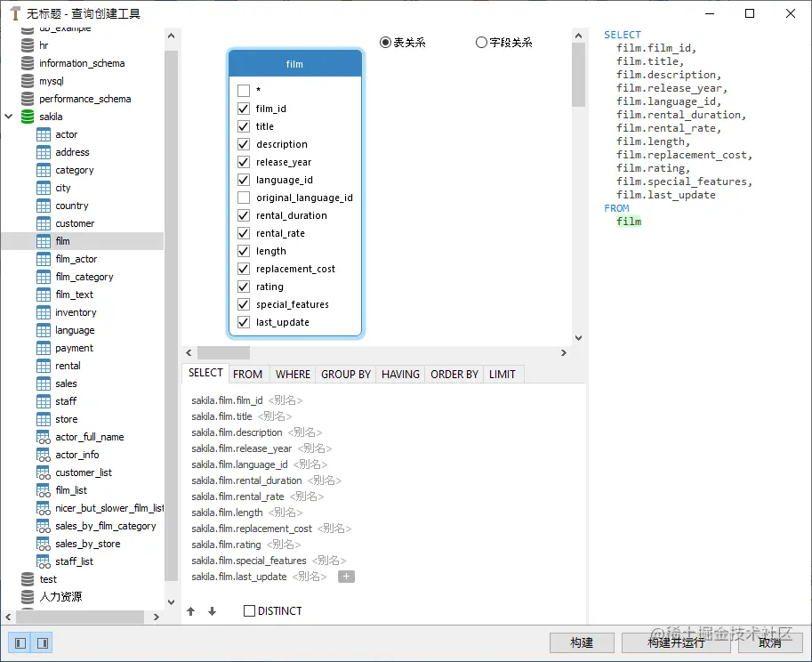Click the customer_list view icon
This screenshot has height=662, width=812.
(x=44, y=472)
